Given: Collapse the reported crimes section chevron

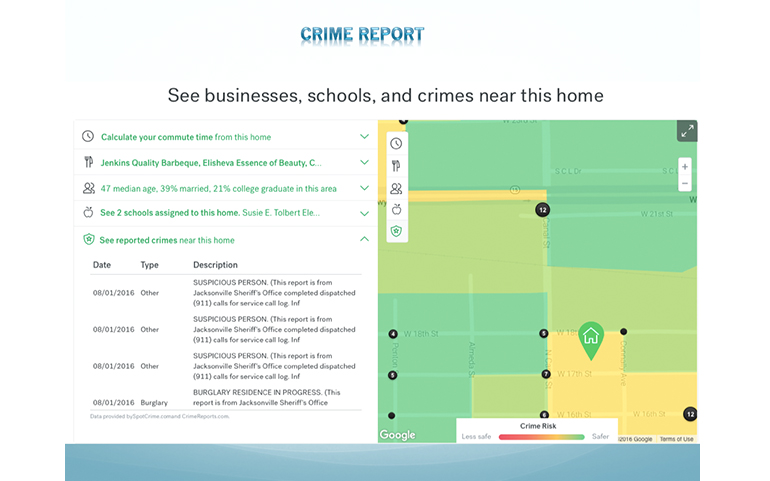Looking at the screenshot, I should 364,240.
